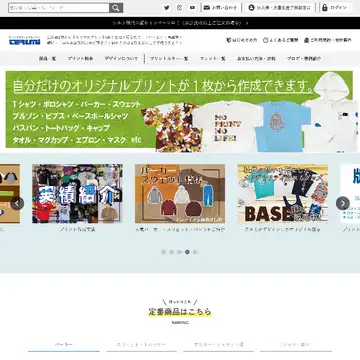Select the アウター・ジャケット ranking tab
This screenshot has width=360, height=360.
(219, 345)
